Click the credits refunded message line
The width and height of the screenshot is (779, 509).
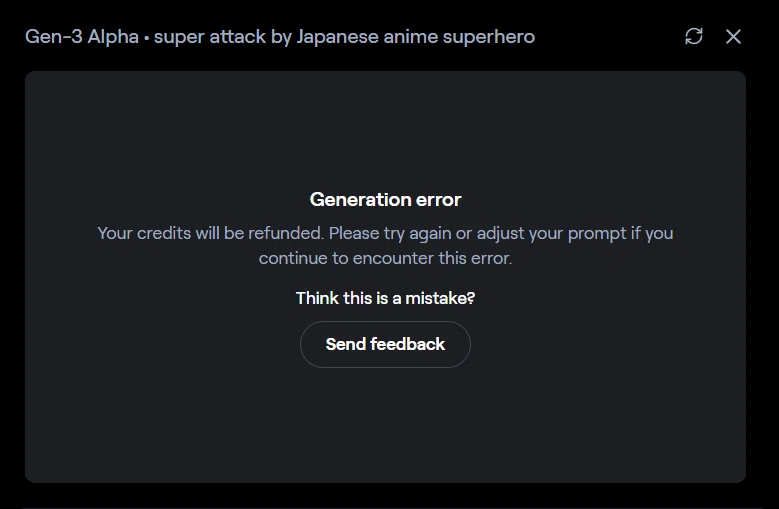point(385,233)
